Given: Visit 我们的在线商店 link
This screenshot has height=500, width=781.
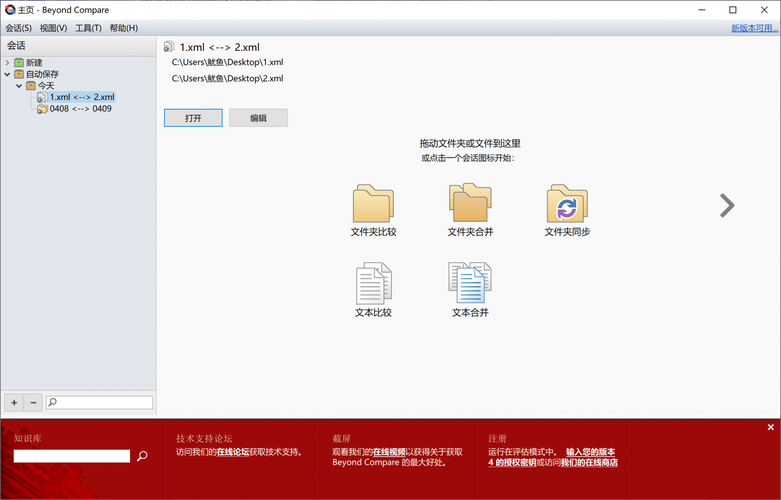Looking at the screenshot, I should 589,463.
